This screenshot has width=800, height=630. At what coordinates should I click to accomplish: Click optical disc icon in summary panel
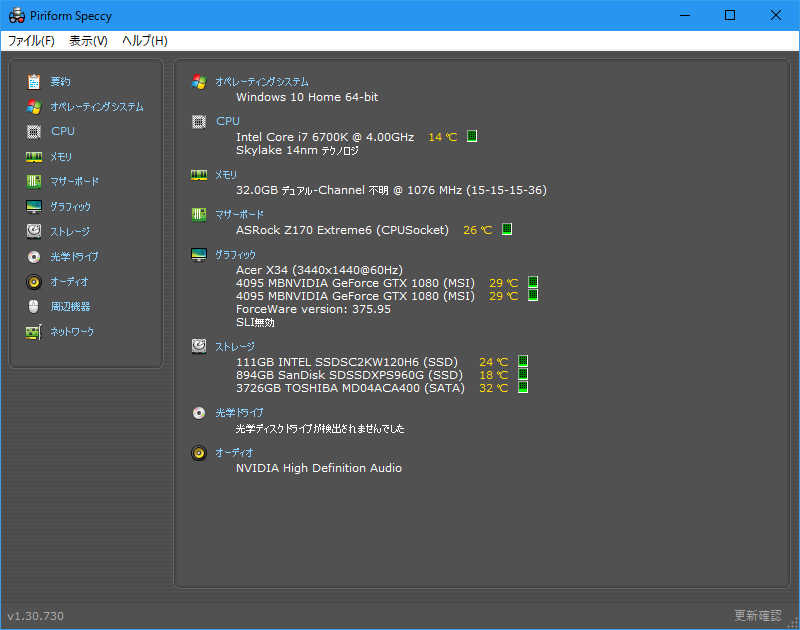pos(199,413)
